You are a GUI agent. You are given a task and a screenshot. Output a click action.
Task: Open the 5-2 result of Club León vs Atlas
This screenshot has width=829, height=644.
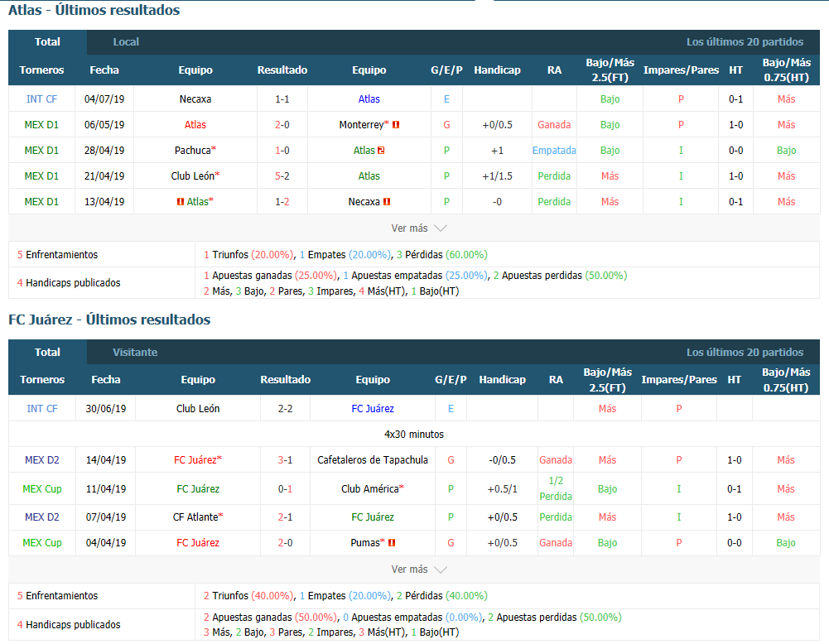[x=282, y=176]
